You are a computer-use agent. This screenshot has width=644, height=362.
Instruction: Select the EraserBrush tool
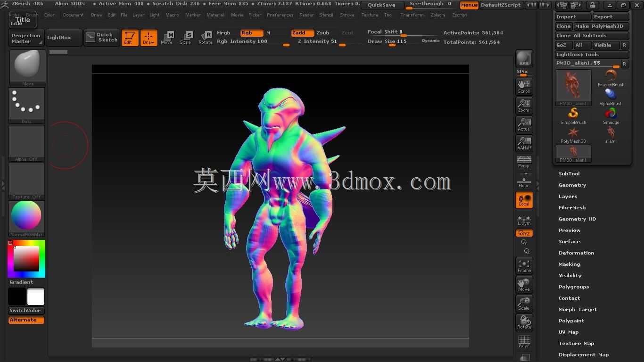[611, 78]
